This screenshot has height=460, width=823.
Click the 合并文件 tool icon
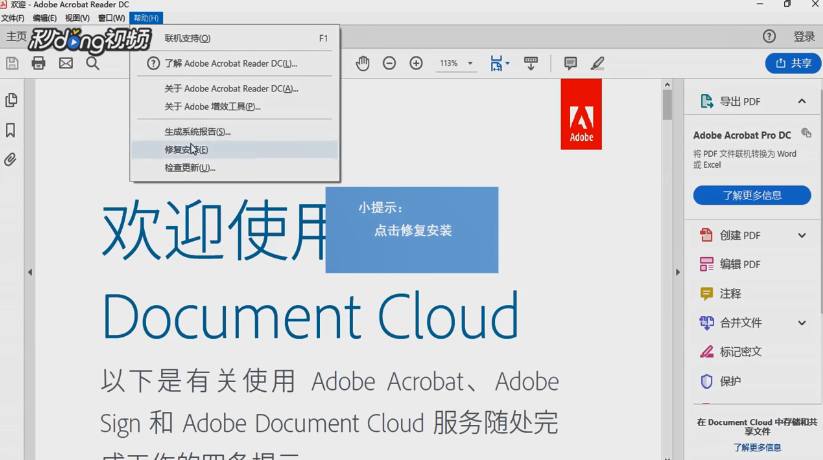[x=706, y=322]
